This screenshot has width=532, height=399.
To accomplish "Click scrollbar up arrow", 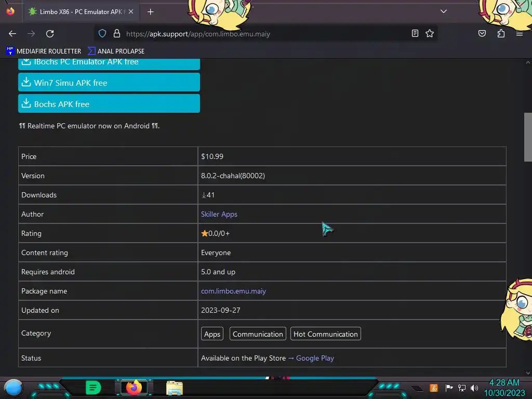I will [528, 62].
